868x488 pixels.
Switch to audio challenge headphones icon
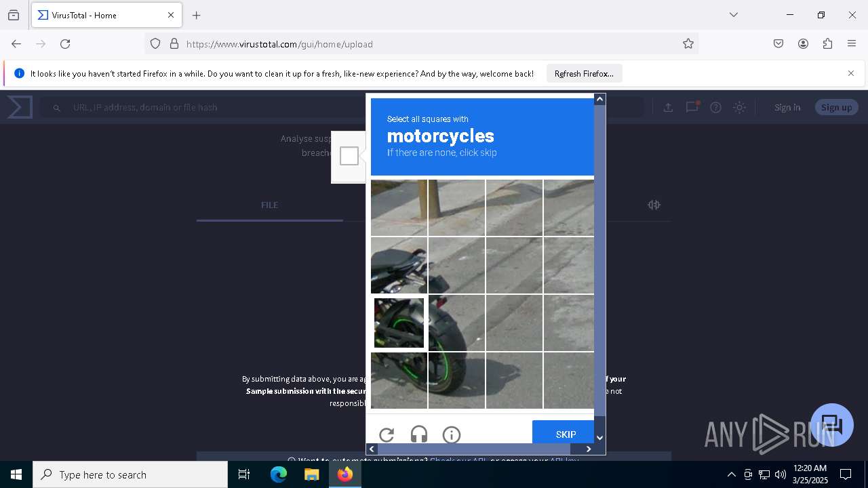(419, 434)
